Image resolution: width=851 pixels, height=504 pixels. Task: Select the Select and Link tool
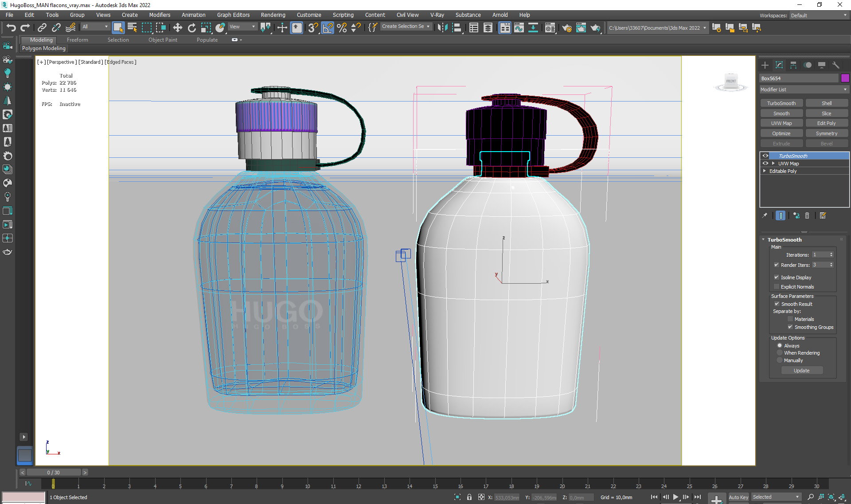coord(42,28)
